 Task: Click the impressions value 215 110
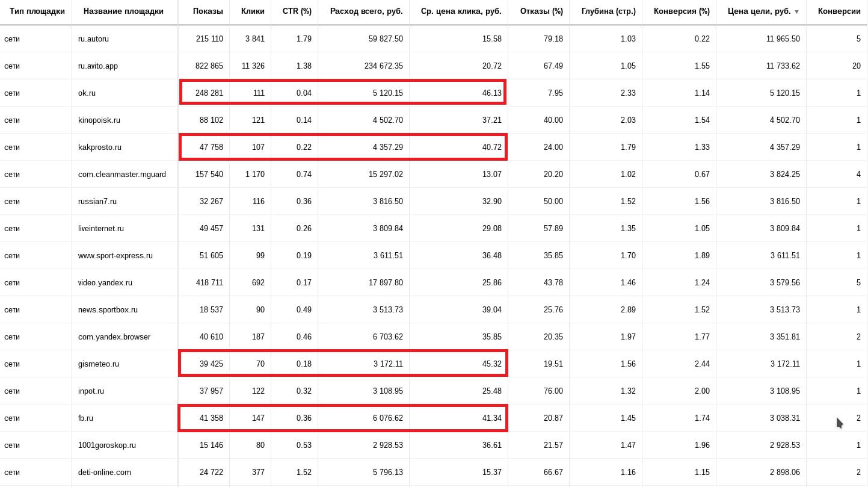[209, 39]
